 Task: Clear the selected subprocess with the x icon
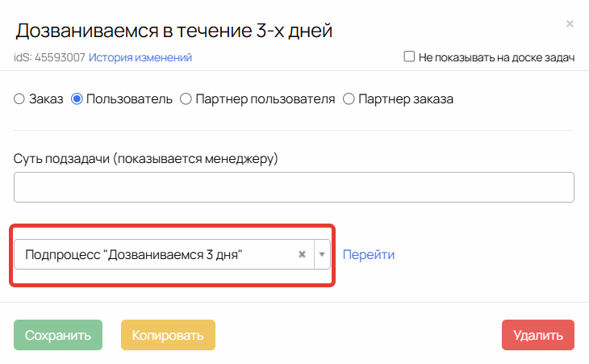(302, 254)
